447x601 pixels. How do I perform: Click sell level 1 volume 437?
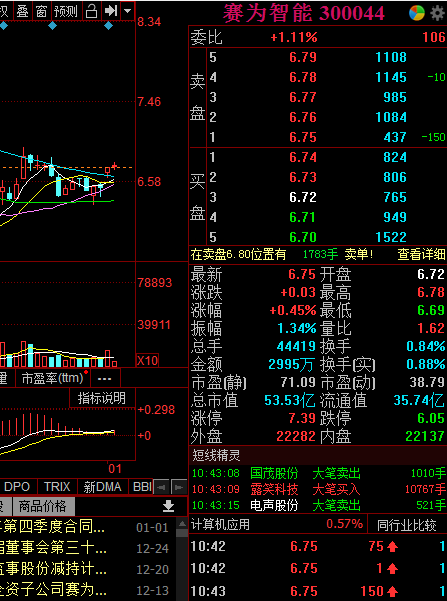[x=394, y=137]
